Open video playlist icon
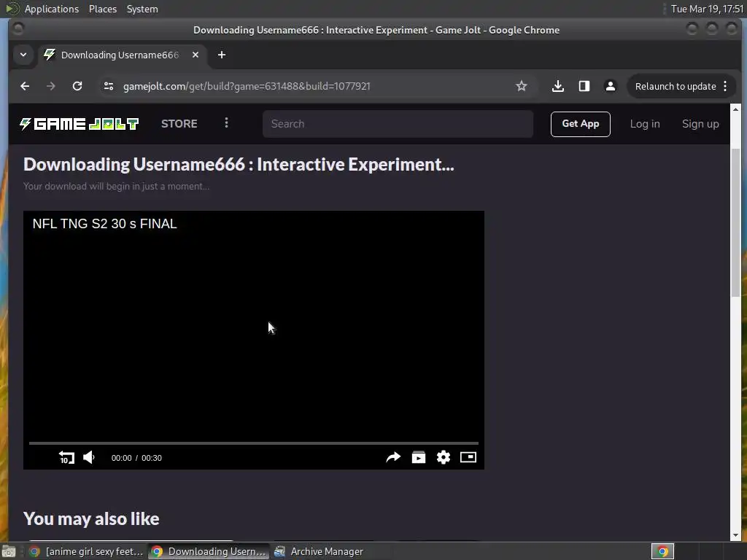The height and width of the screenshot is (560, 747). [x=418, y=458]
